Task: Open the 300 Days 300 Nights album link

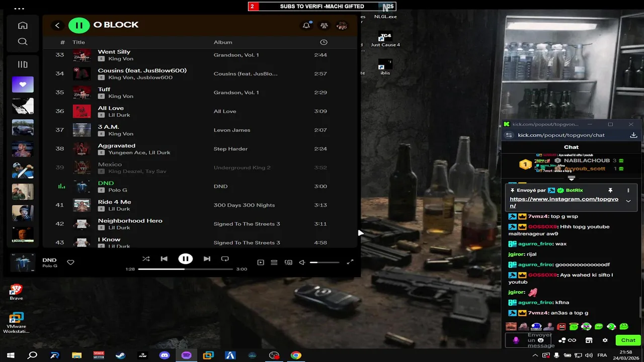Action: click(244, 205)
